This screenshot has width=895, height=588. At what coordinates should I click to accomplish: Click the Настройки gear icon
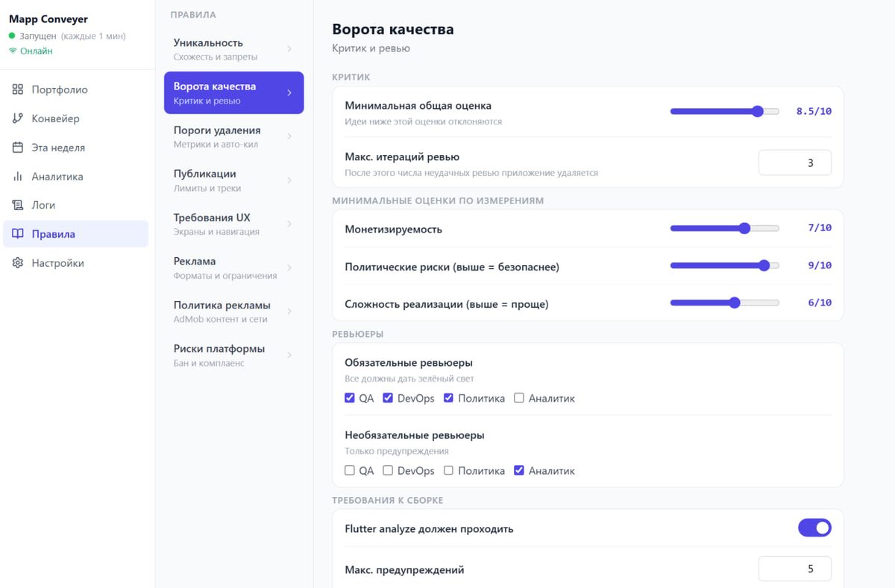pos(18,263)
